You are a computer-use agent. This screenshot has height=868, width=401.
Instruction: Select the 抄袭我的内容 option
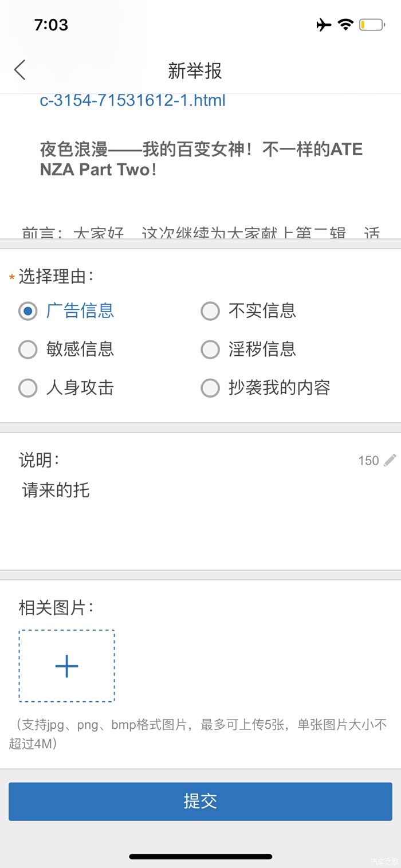coord(210,388)
